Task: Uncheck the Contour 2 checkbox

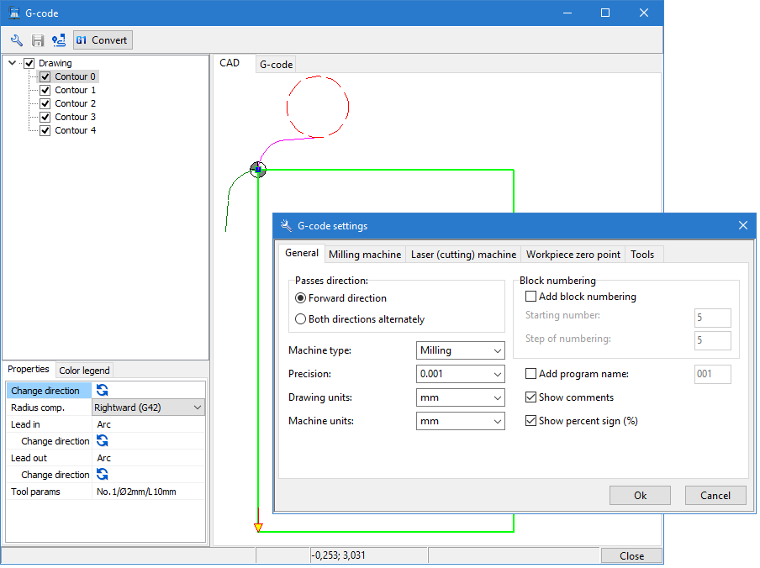Action: [45, 104]
